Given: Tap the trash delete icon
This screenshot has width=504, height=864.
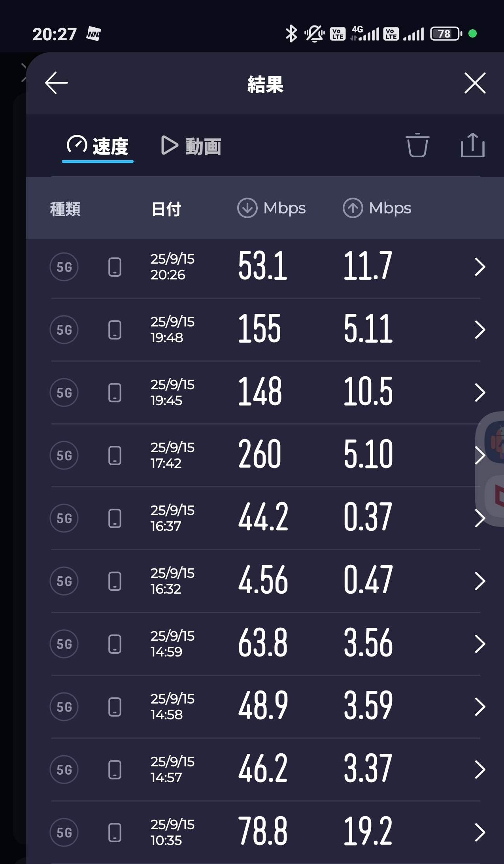Looking at the screenshot, I should (x=417, y=145).
